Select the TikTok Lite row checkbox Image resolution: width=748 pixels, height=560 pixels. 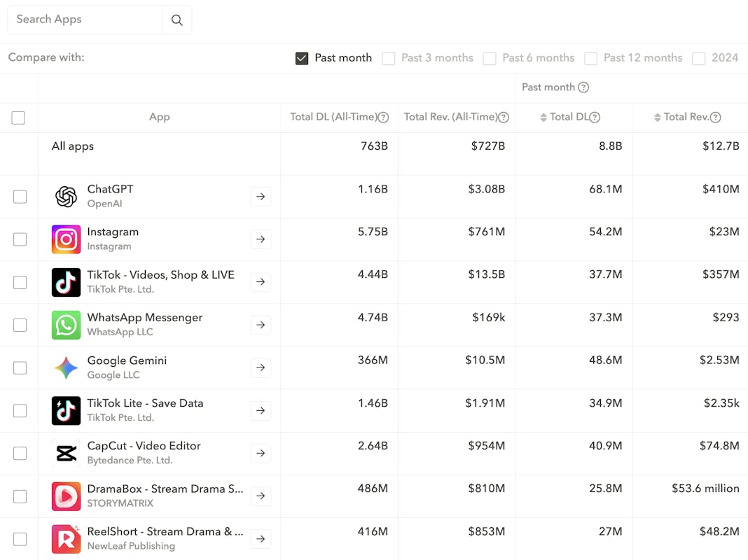tap(20, 411)
